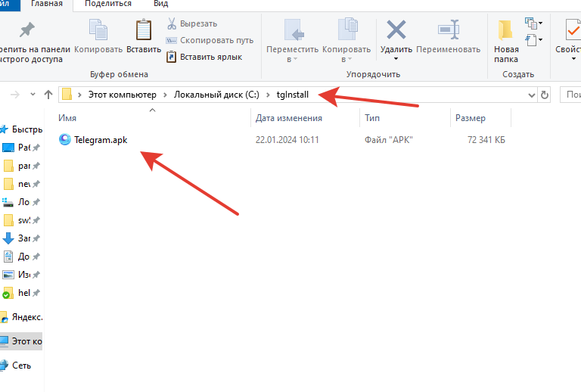
Task: Click the date 22.01.2024 10:11
Action: tap(287, 140)
